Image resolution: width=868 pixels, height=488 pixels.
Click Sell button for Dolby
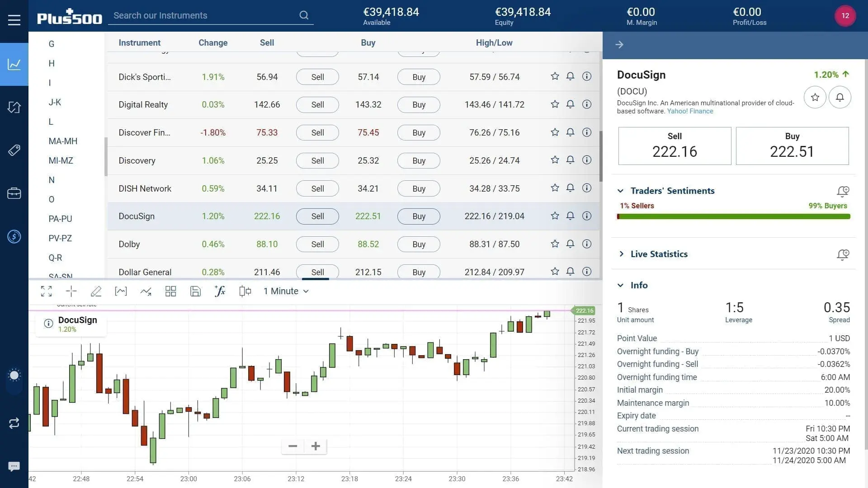coord(317,244)
